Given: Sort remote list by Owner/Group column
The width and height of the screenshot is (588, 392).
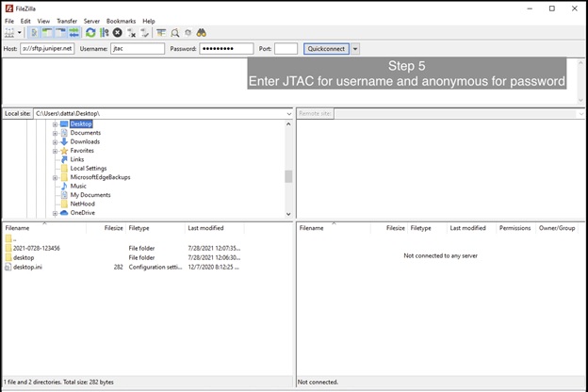Looking at the screenshot, I should point(557,228).
